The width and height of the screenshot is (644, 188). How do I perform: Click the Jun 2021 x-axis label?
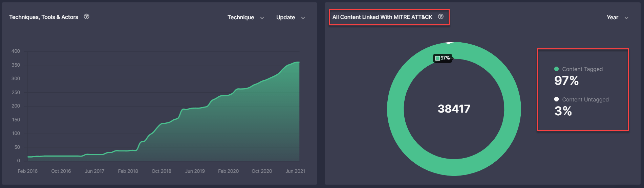295,171
